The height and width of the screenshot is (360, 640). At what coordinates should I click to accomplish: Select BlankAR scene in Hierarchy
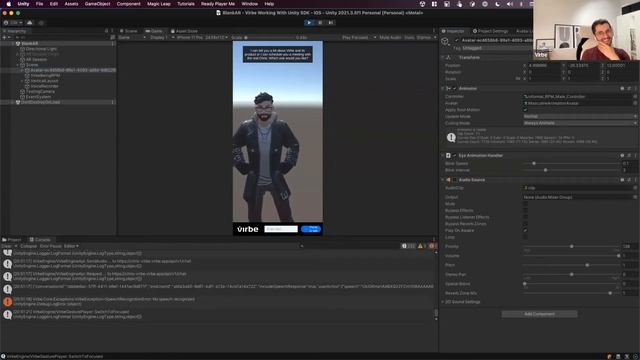click(30, 43)
